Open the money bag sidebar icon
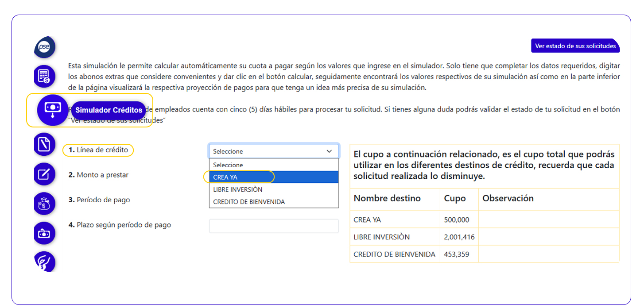The width and height of the screenshot is (644, 308). click(44, 204)
